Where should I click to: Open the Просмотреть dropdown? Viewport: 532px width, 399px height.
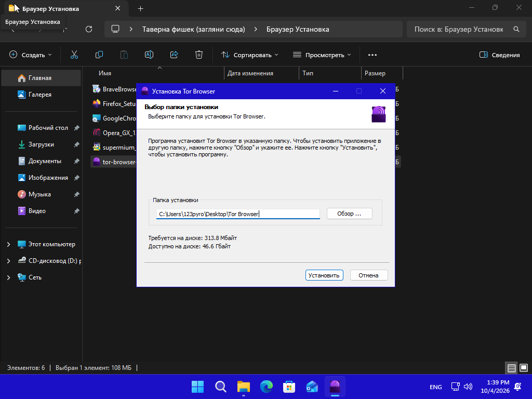(322, 55)
